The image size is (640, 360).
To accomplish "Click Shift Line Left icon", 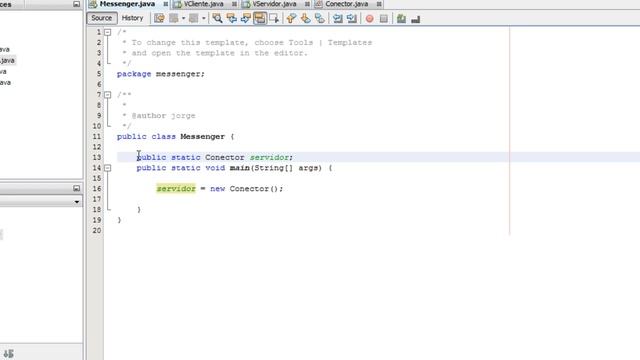I will pyautogui.click(x=337, y=18).
